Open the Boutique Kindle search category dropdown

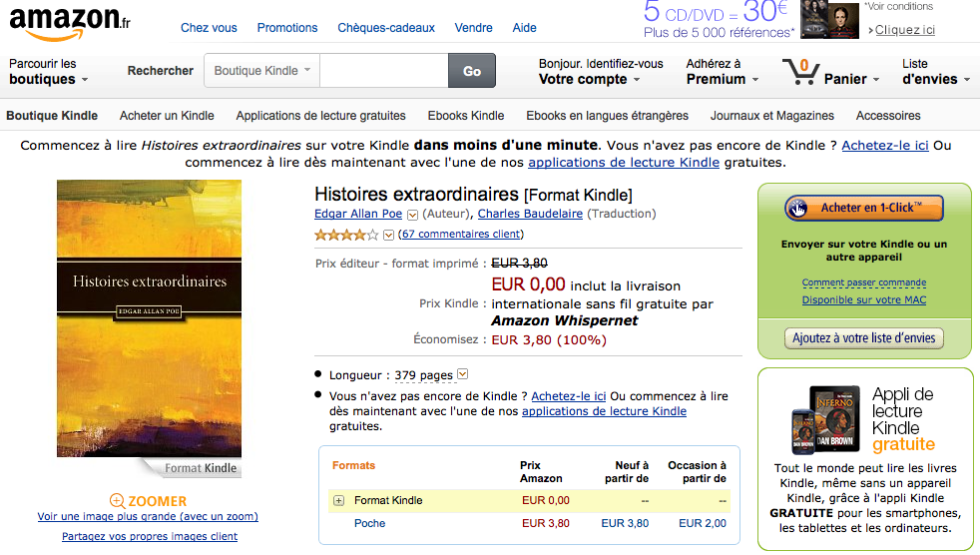pyautogui.click(x=261, y=71)
